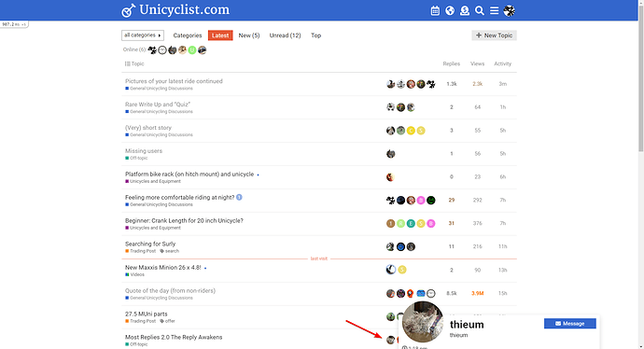Open 'Most Replies 2.0 The Reply Awakens' topic
The width and height of the screenshot is (644, 349).
point(174,337)
